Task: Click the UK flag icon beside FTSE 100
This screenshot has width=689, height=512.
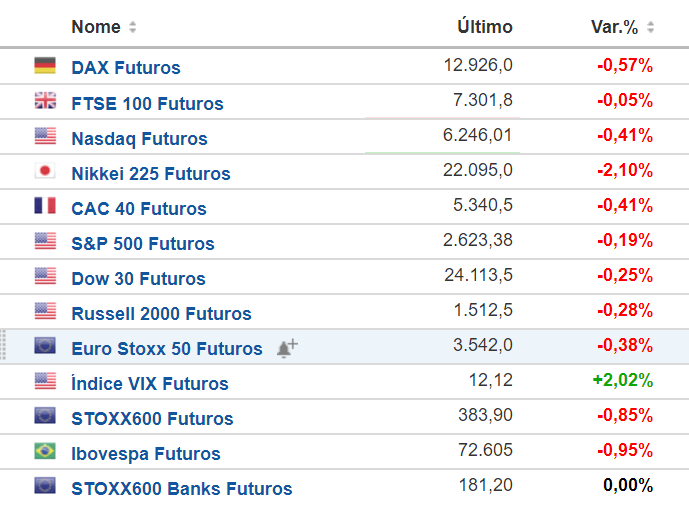Action: [x=45, y=101]
